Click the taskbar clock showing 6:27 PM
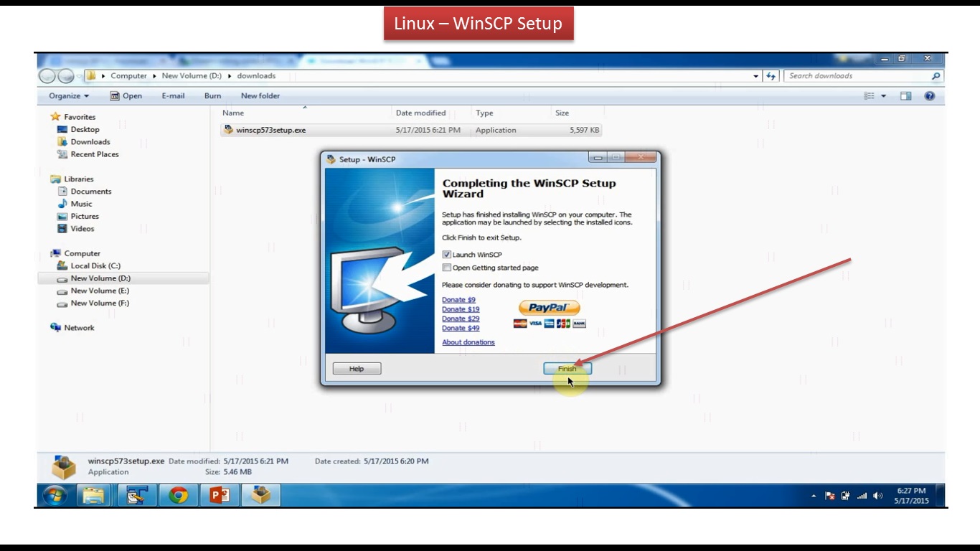The width and height of the screenshot is (980, 551). (911, 496)
